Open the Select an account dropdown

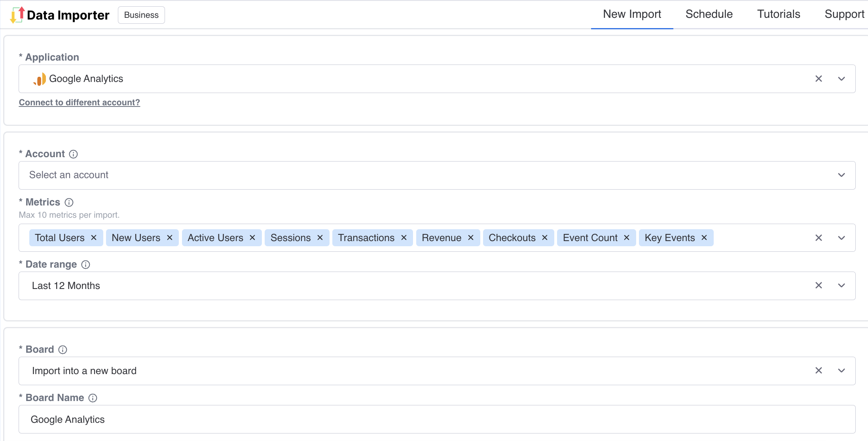[437, 175]
